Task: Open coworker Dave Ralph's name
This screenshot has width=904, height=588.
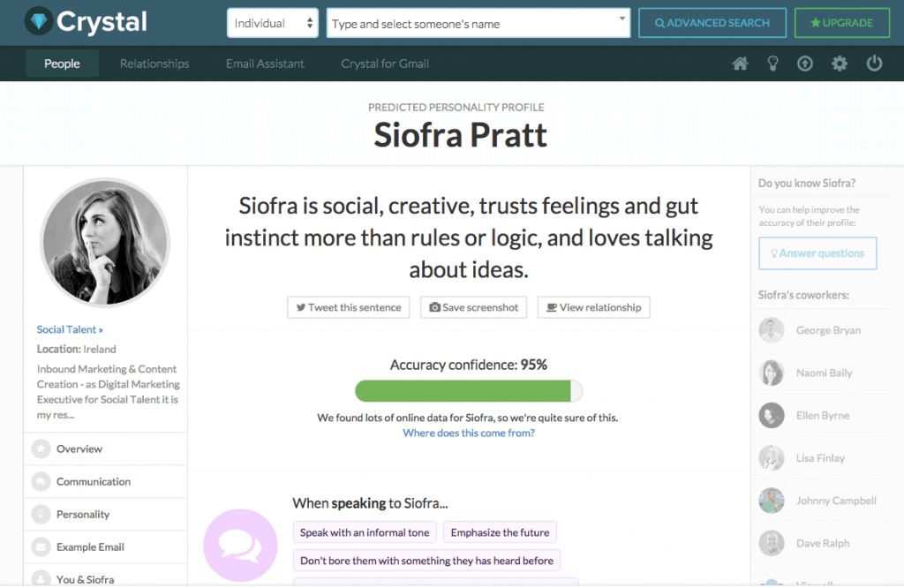Action: coord(823,543)
